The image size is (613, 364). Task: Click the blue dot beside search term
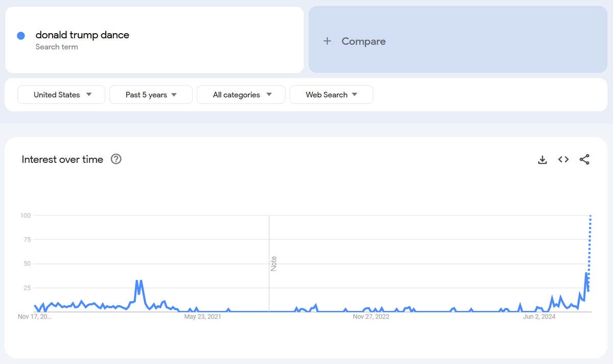point(21,36)
